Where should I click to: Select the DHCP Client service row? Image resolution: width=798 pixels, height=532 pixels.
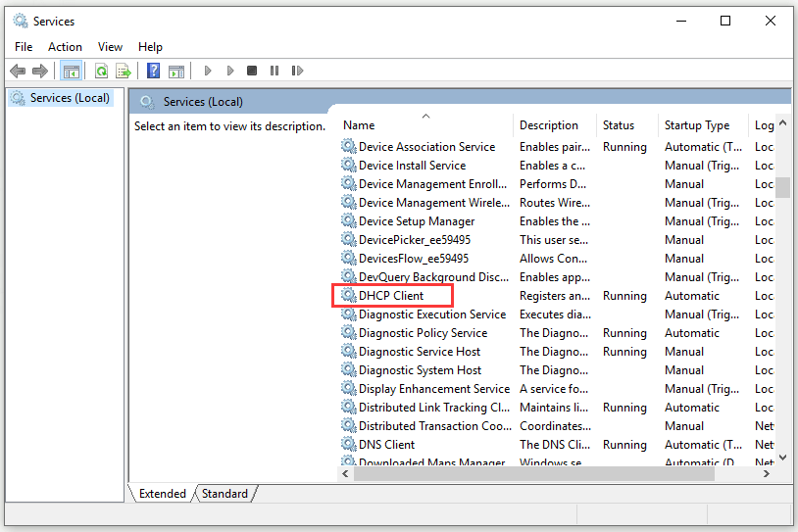[x=557, y=296]
